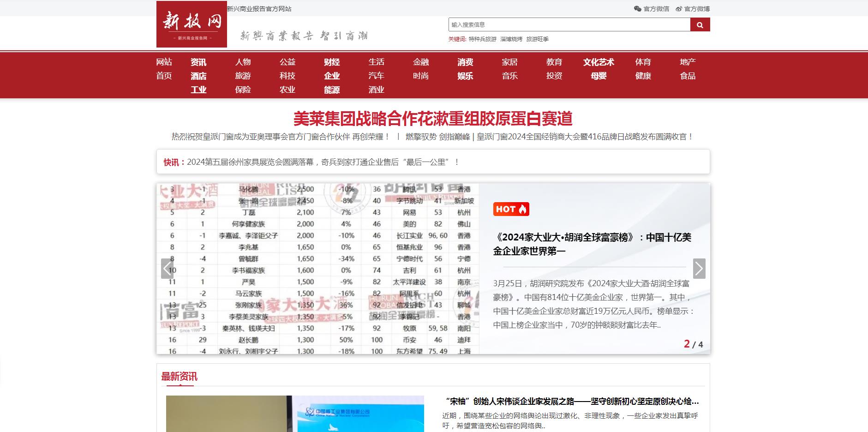Open headline 美莱集团战略合作花漱重组胶原蛋白赛道
Viewport: 868px width, 432px height.
pyautogui.click(x=433, y=119)
